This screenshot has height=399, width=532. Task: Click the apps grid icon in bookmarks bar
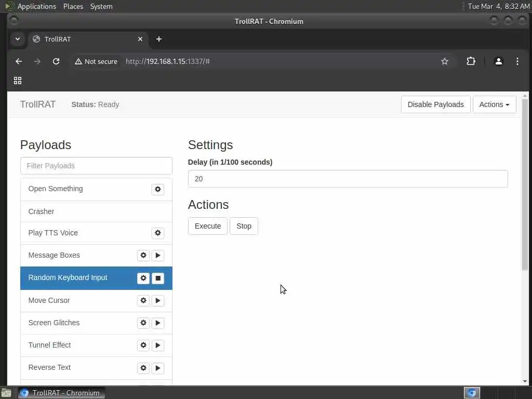[18, 81]
